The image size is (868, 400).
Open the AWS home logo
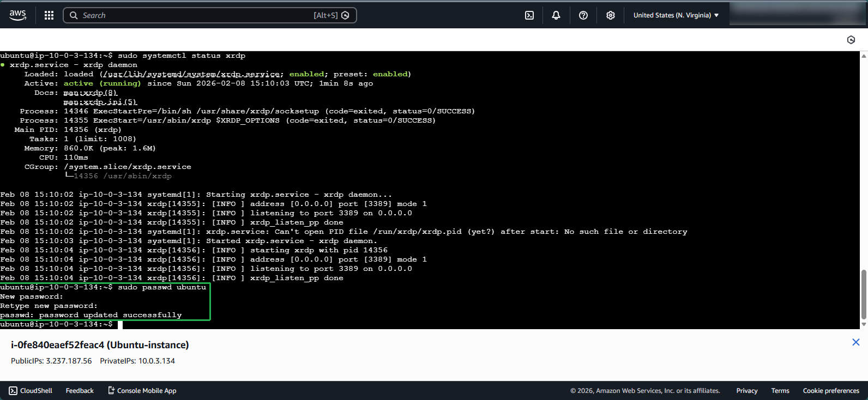(x=18, y=15)
